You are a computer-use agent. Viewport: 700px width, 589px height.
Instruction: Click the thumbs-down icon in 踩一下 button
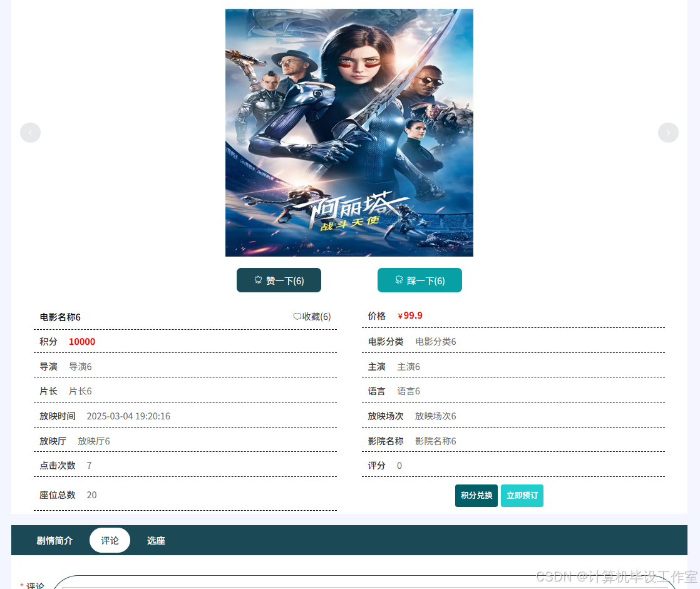pyautogui.click(x=399, y=280)
